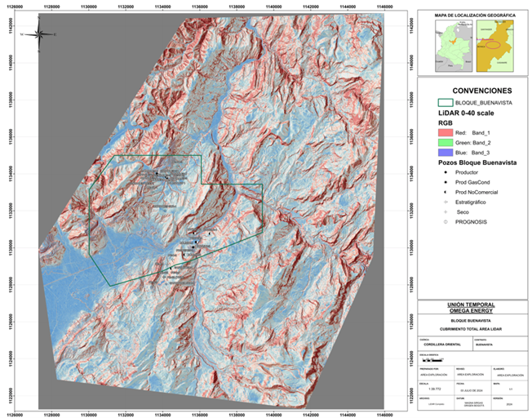This screenshot has height=418, width=532.
Task: Click the CUBRIMIENTO TOTAL ÁREA LIDAR text
Action: (x=472, y=328)
